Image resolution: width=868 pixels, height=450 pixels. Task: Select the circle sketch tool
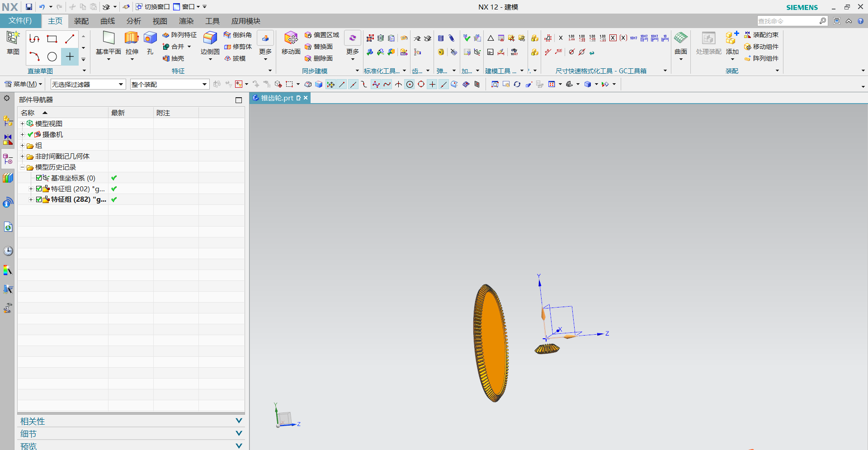click(52, 57)
